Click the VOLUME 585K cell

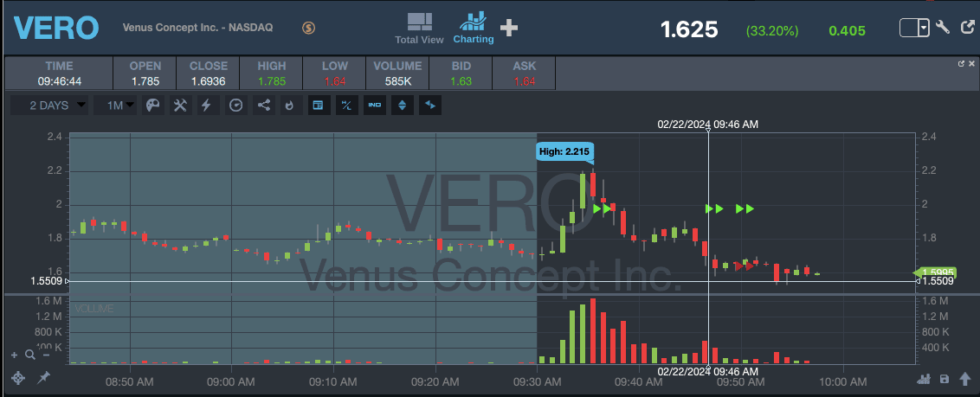397,74
